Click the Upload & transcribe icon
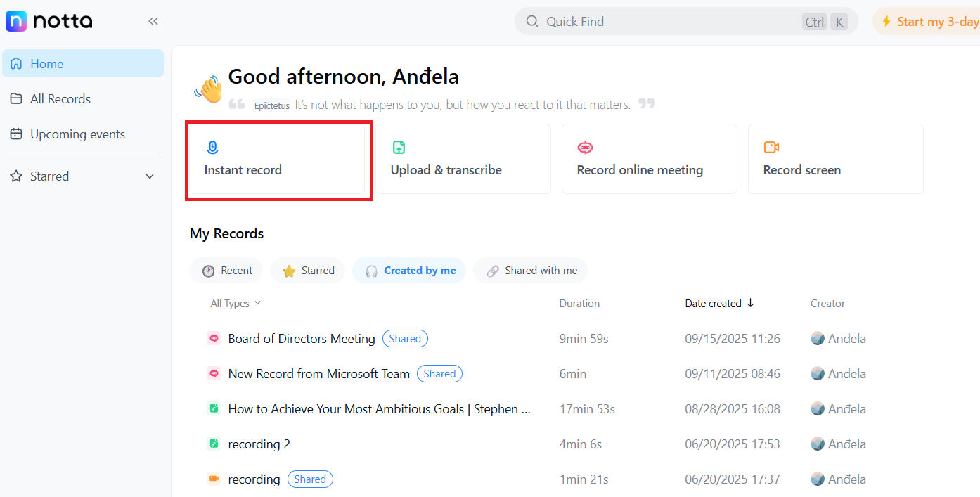The image size is (980, 497). [399, 147]
